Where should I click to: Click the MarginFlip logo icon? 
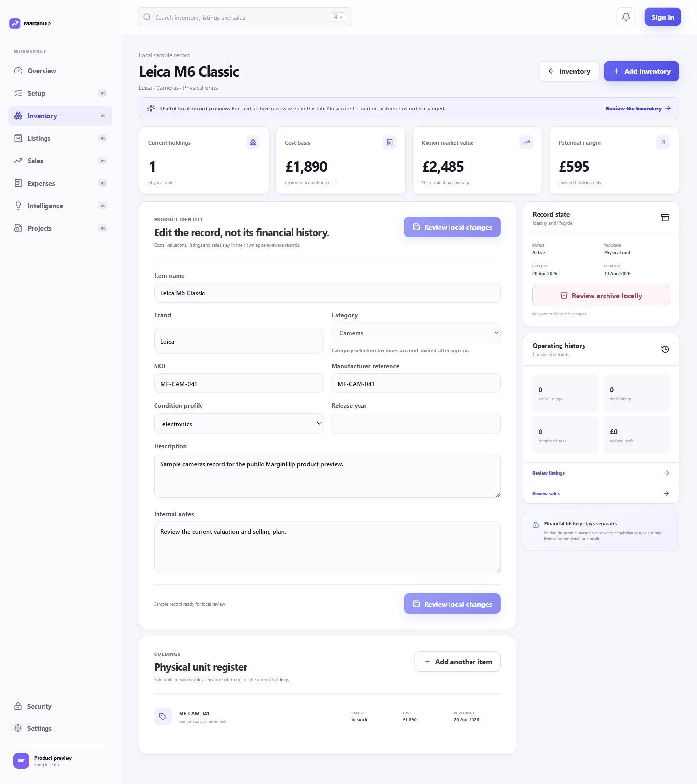tap(15, 23)
